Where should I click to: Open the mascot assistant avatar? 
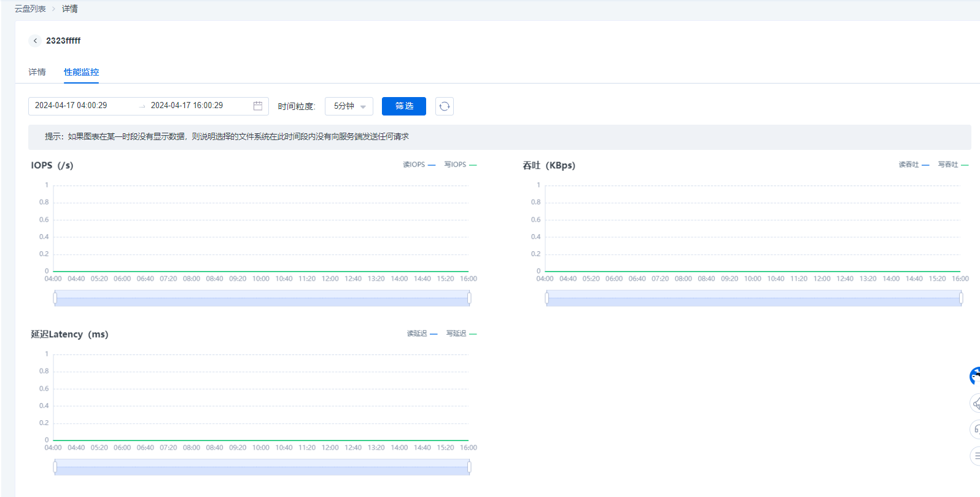[974, 376]
